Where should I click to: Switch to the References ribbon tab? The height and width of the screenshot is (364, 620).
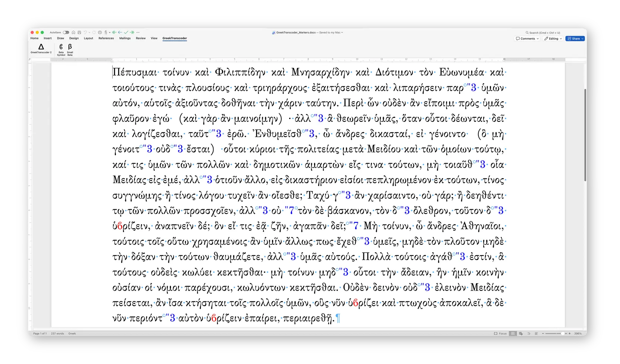click(x=106, y=38)
